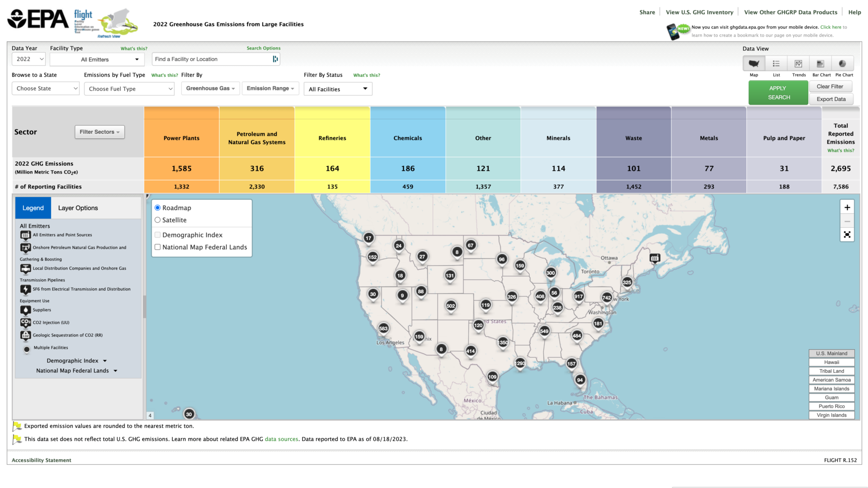
Task: Click the zoom-in control on the map
Action: point(847,207)
